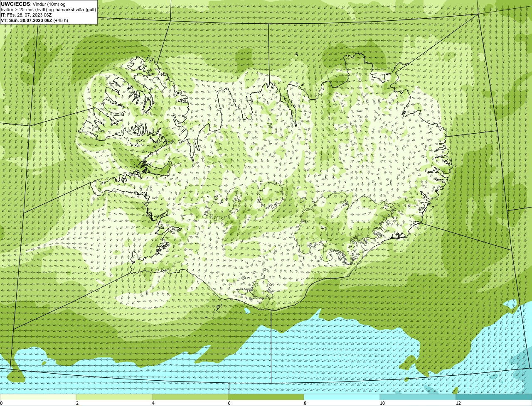Click the 8–10 m/s light cyan legend swatch

(342, 397)
